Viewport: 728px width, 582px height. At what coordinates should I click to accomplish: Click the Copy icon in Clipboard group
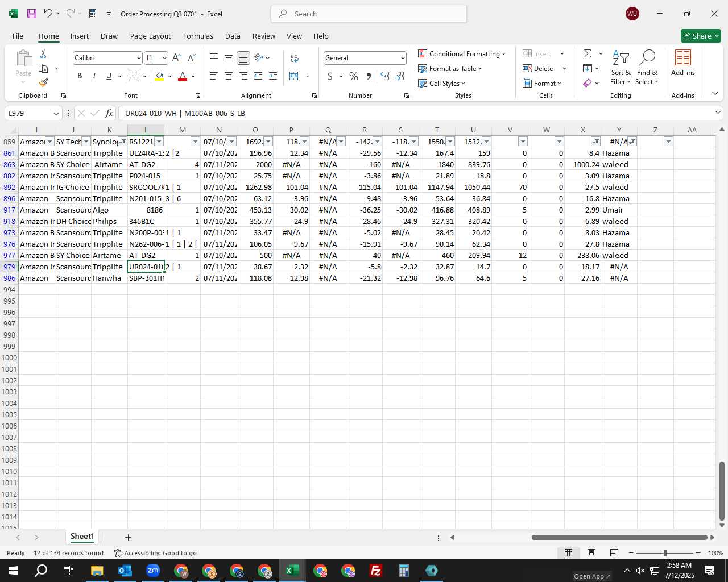click(43, 68)
